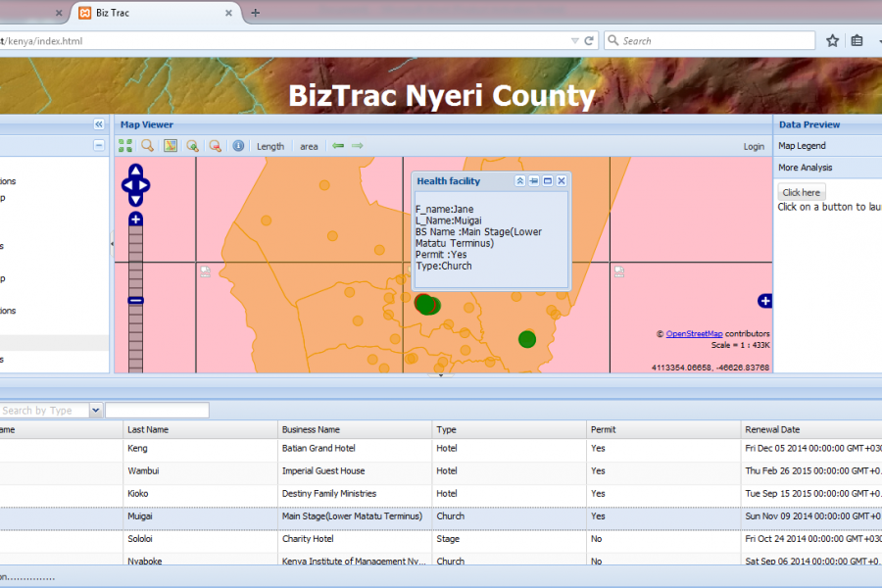The width and height of the screenshot is (882, 588).
Task: Sort by Last Name column header
Action: 200,429
